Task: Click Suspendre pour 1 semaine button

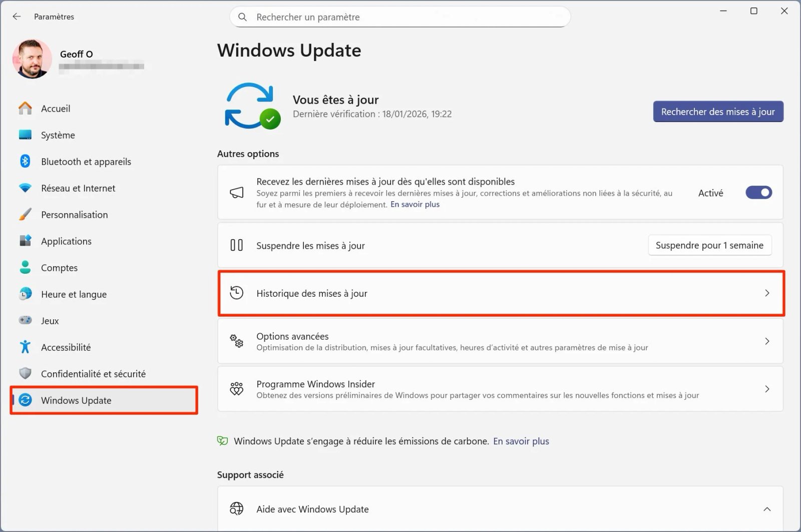Action: (x=709, y=245)
